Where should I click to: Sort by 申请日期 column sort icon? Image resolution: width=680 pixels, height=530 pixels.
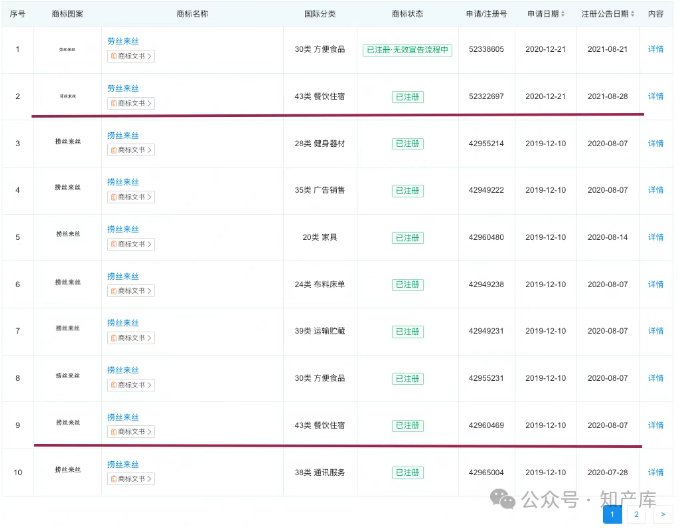pos(563,14)
